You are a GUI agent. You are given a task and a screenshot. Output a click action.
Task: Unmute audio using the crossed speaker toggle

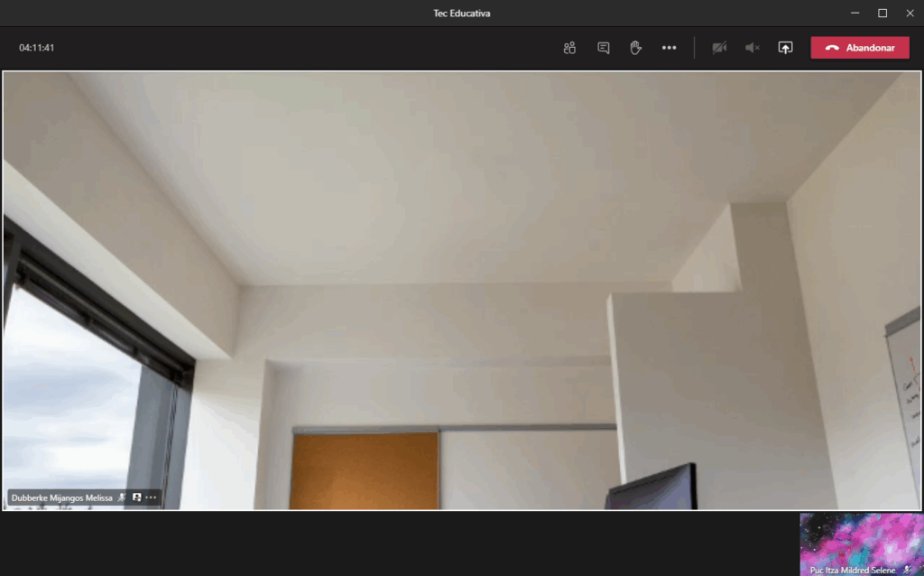[752, 48]
